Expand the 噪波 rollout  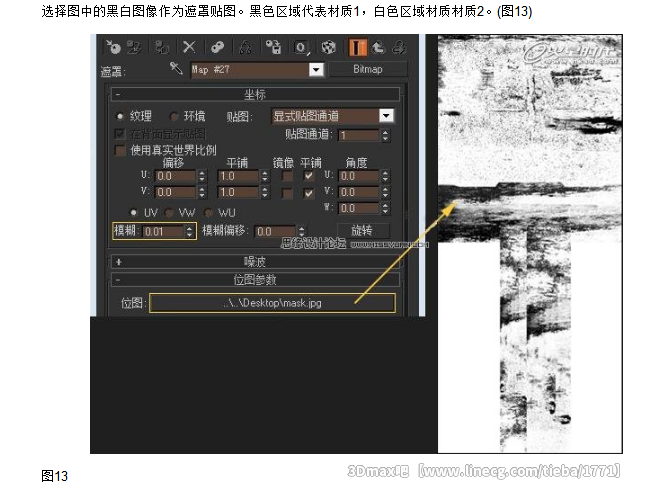point(255,262)
